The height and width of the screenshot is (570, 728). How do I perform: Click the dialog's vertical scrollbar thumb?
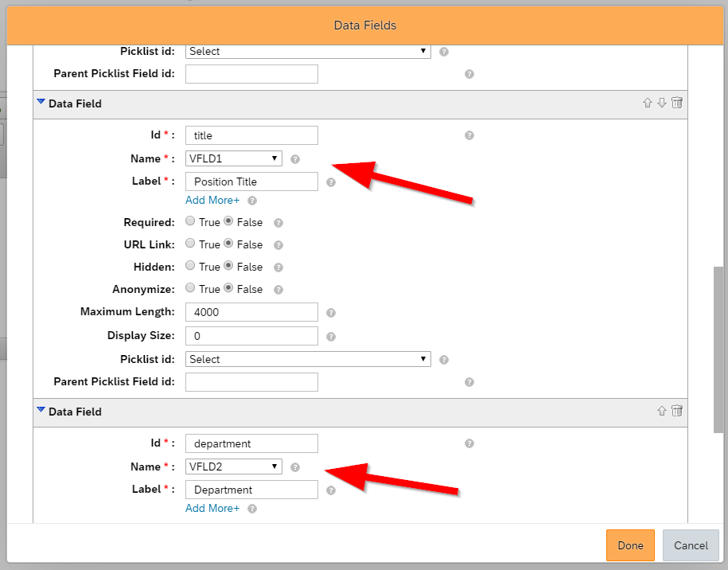pyautogui.click(x=718, y=349)
